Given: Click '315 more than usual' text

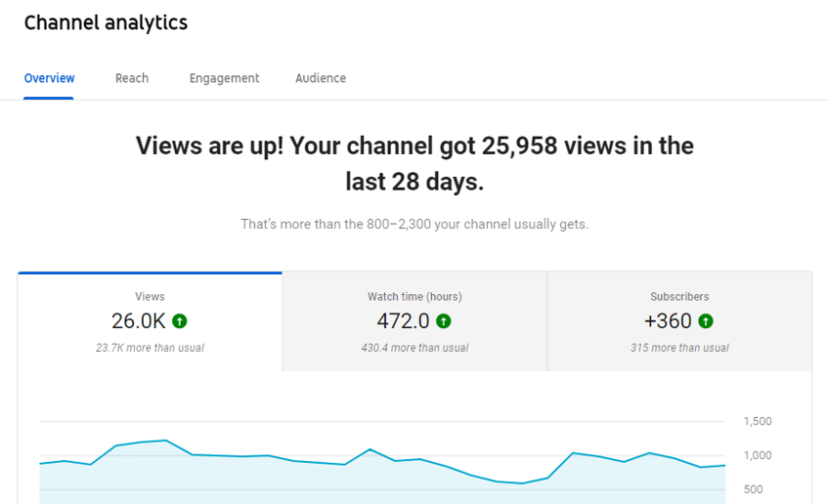Looking at the screenshot, I should click(x=679, y=348).
